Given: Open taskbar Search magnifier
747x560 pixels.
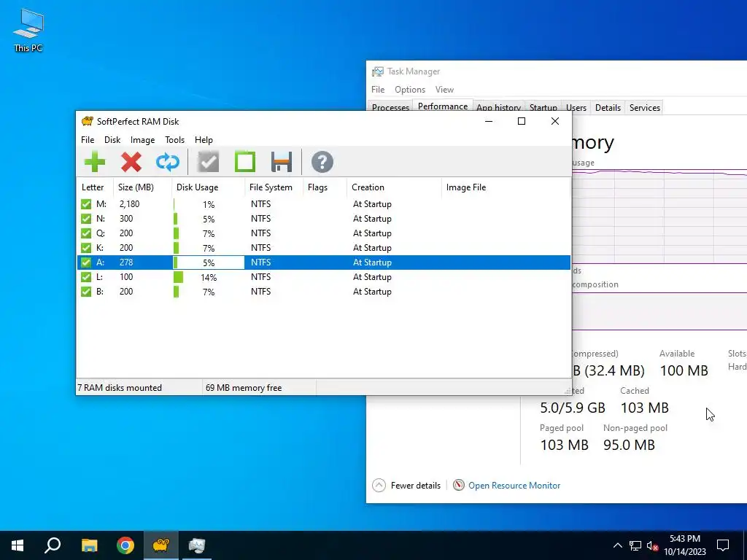Looking at the screenshot, I should coord(53,545).
